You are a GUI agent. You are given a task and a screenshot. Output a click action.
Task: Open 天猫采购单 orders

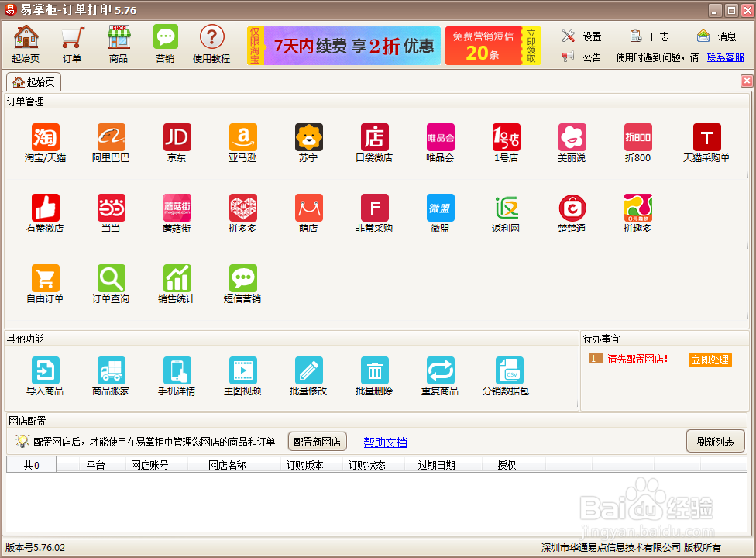[706, 143]
